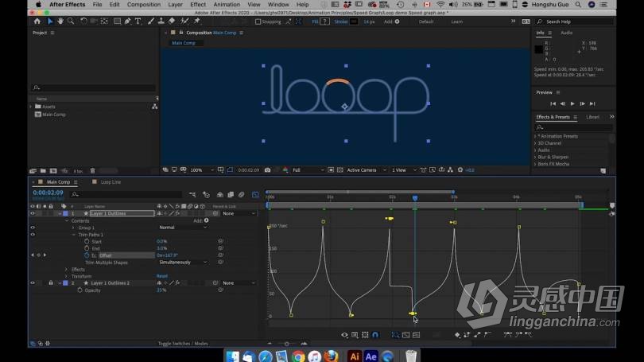Select the Pen tool

(x=128, y=21)
